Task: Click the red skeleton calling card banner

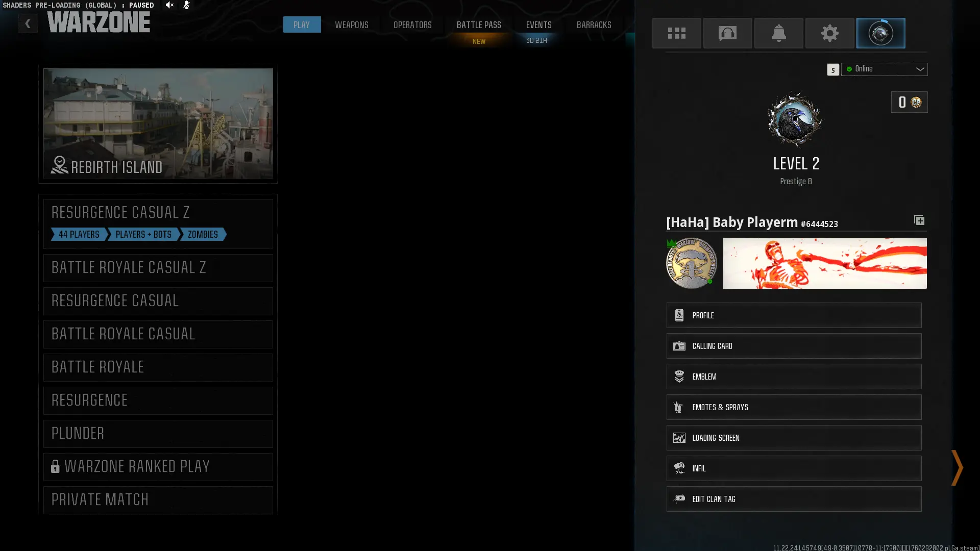Action: pyautogui.click(x=824, y=263)
